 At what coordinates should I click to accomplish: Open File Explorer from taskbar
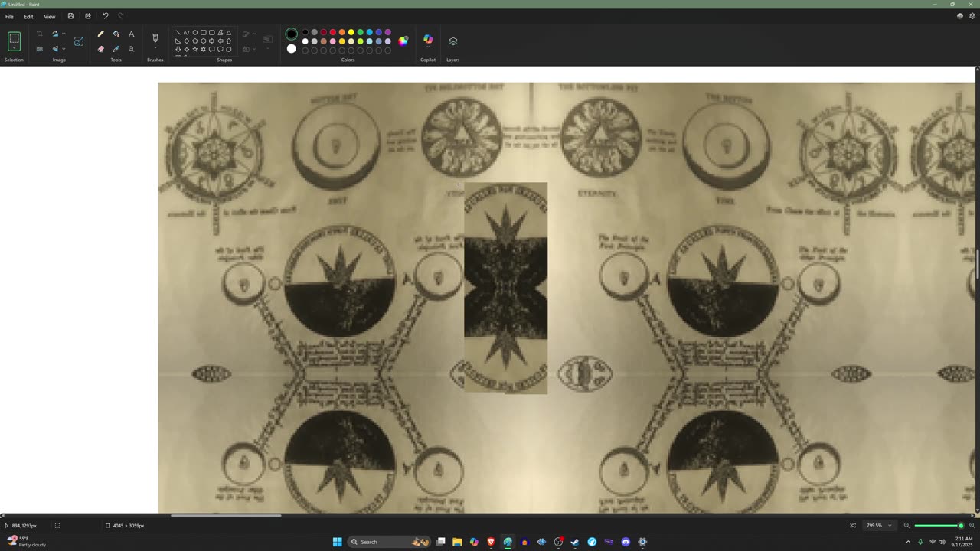point(457,542)
